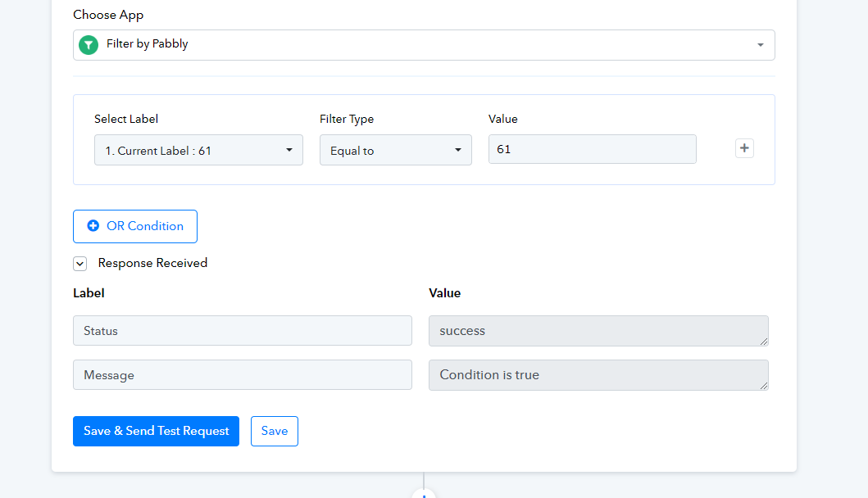
Task: Click the green Filter by Pabbly funnel icon
Action: click(x=89, y=45)
